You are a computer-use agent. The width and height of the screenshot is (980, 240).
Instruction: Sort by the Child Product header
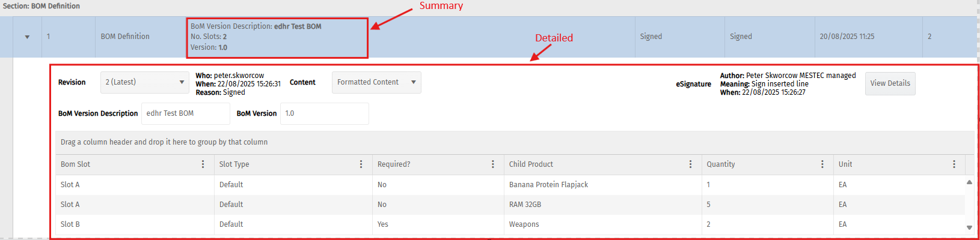coord(531,164)
